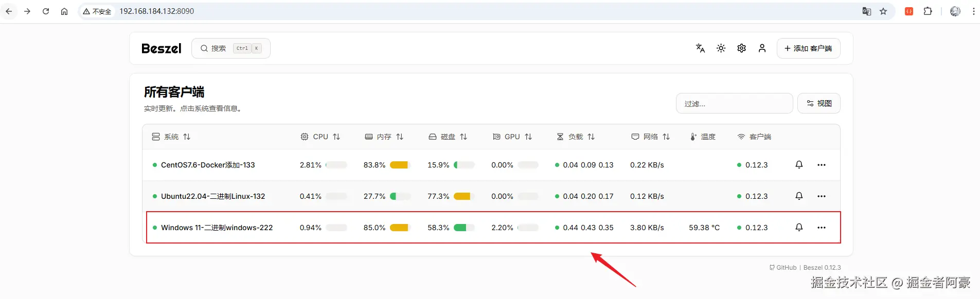Sort table by 系统 column
This screenshot has height=299, width=980.
click(x=171, y=137)
